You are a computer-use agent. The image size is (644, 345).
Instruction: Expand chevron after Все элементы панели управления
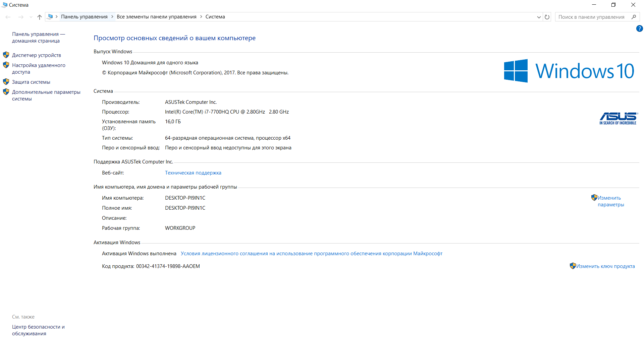pyautogui.click(x=201, y=17)
